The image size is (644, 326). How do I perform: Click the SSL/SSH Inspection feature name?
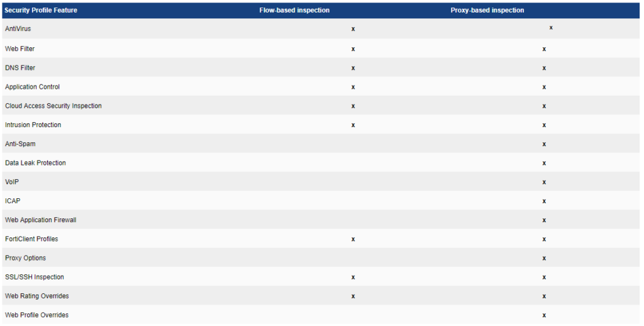(35, 277)
